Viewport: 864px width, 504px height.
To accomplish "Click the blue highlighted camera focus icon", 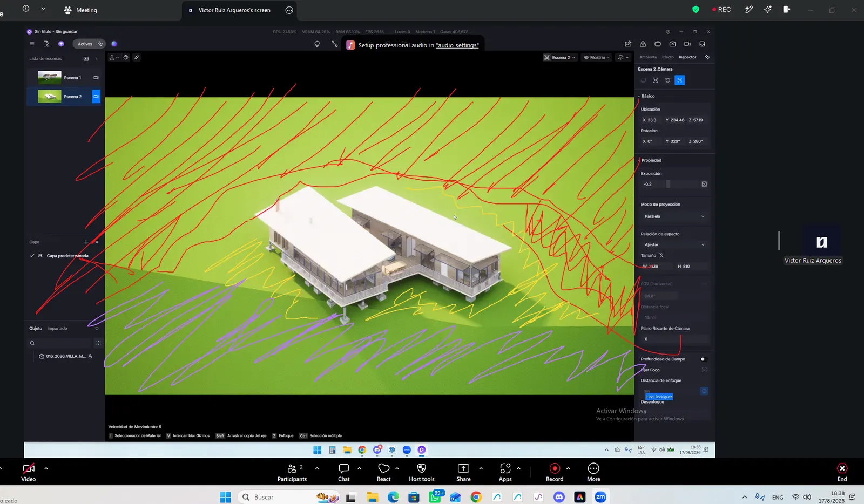I will tap(680, 80).
